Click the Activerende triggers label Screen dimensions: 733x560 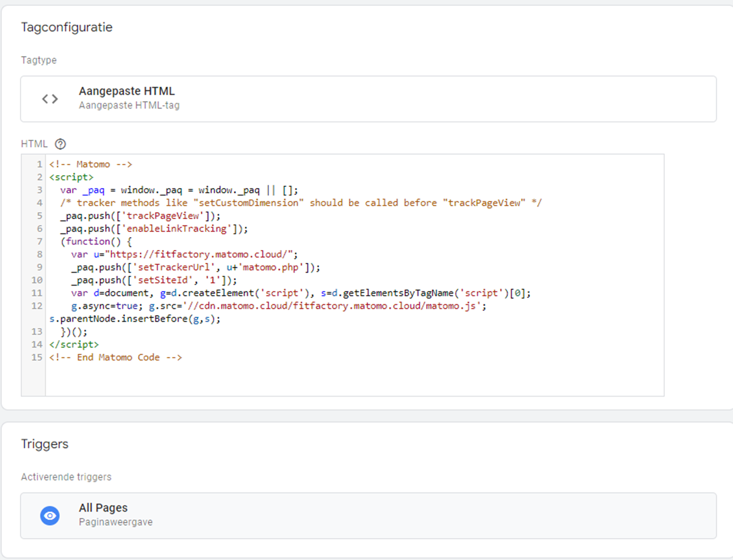coord(66,477)
